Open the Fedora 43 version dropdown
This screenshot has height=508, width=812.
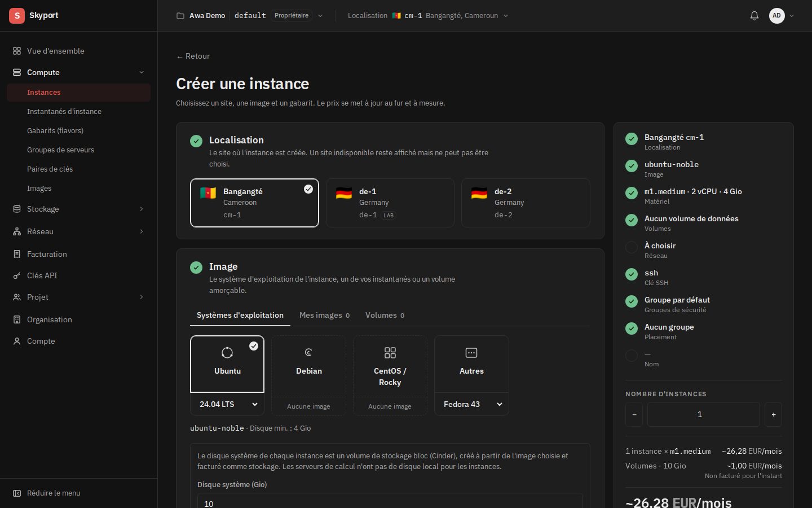(x=471, y=404)
